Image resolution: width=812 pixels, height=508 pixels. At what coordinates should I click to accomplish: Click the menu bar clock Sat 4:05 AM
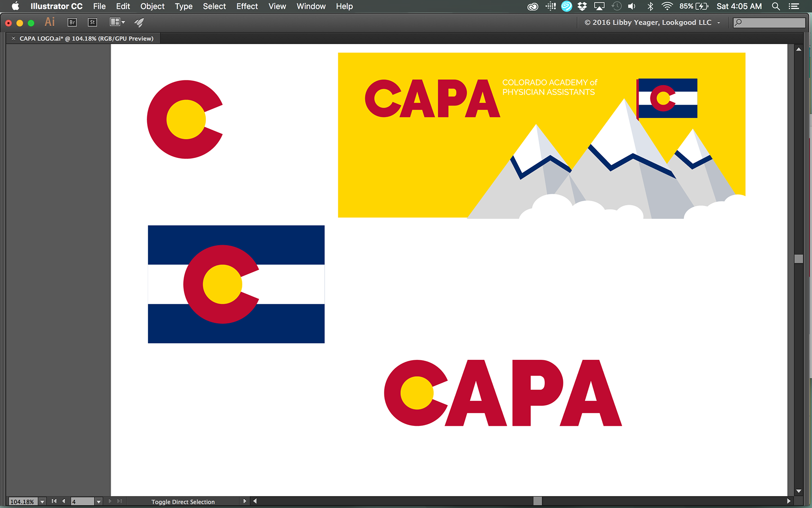point(739,6)
